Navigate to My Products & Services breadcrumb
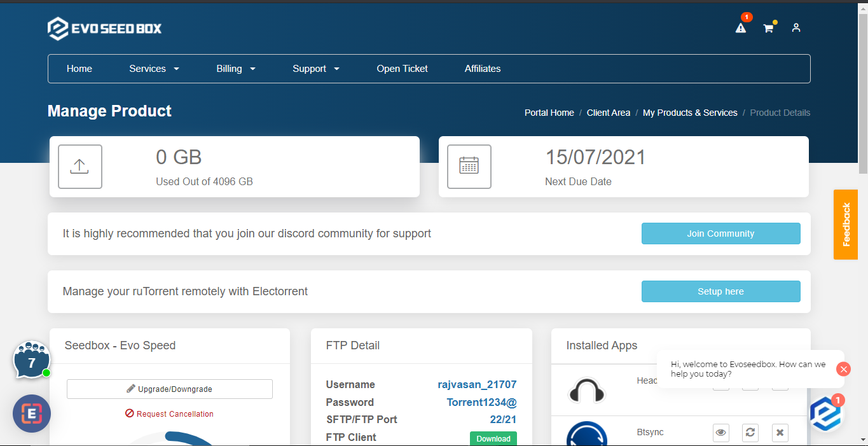Screen dimensions: 868x446 (689, 113)
